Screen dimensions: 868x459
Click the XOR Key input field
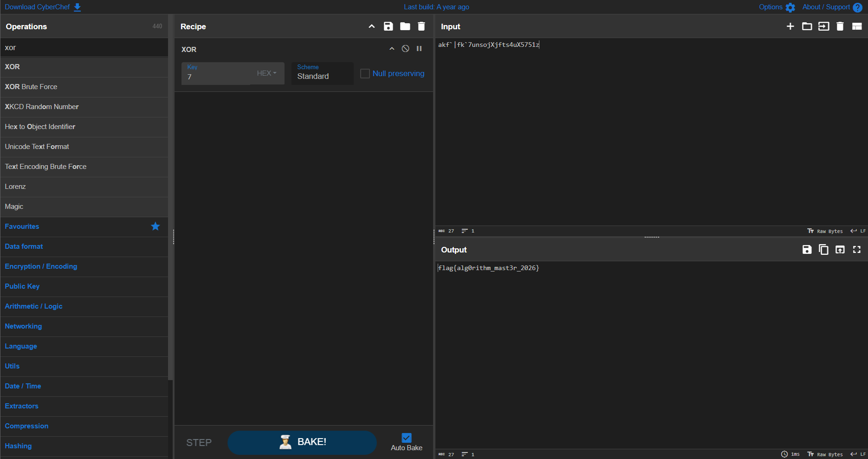click(216, 73)
